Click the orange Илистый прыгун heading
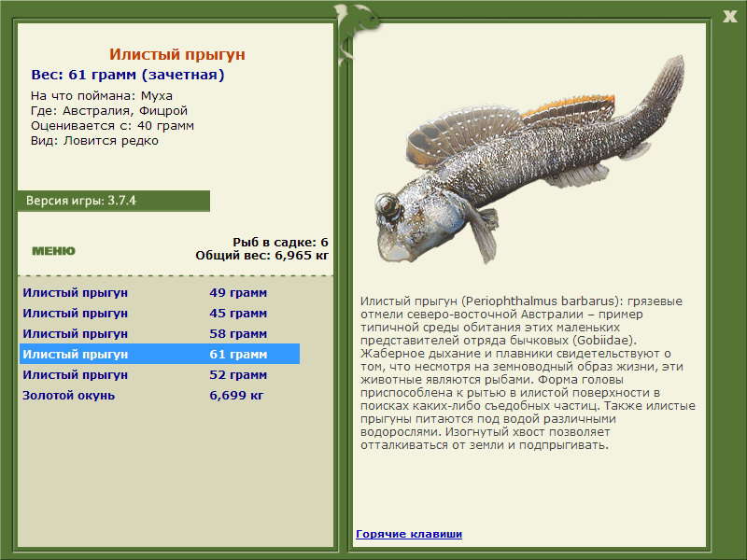The height and width of the screenshot is (560, 747). (177, 54)
